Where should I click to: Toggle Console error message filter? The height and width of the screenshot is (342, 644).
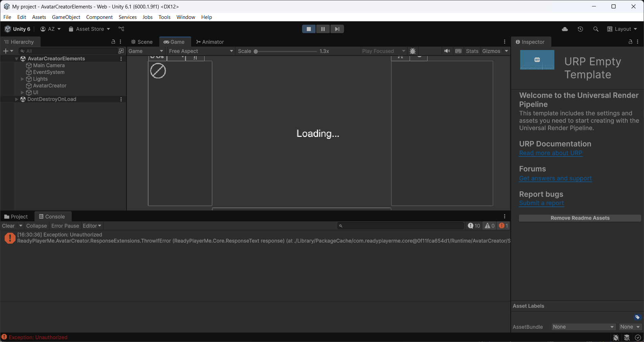point(503,226)
